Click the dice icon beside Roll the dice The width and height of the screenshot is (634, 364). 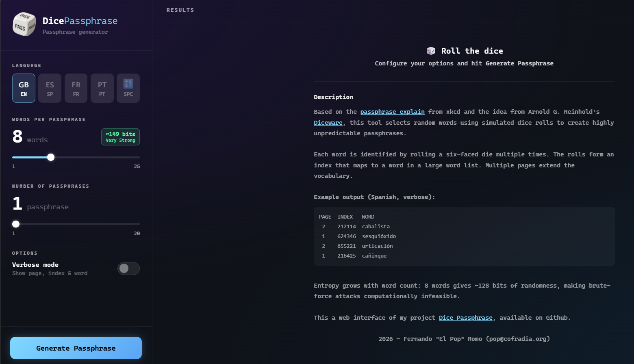[431, 51]
